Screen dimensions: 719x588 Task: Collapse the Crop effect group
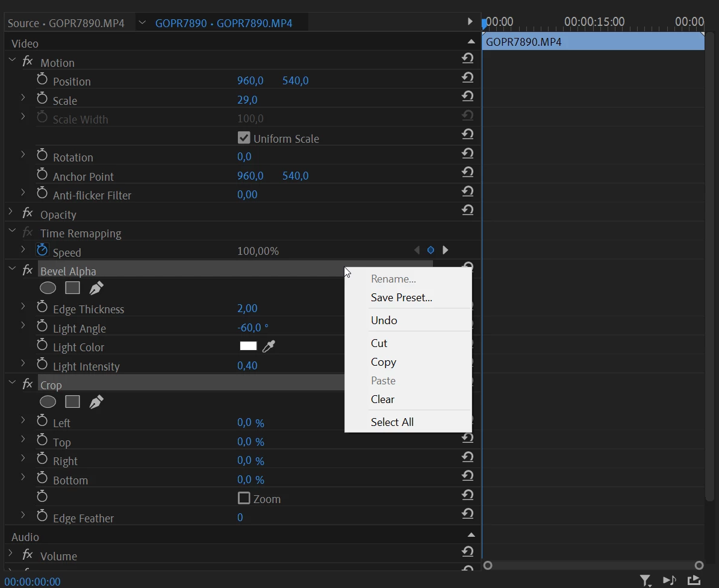coord(13,383)
